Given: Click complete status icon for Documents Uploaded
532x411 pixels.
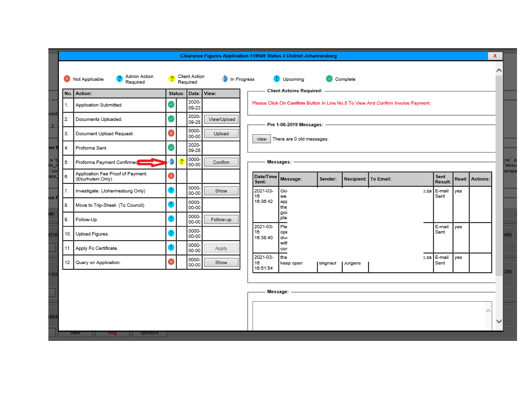Looking at the screenshot, I should point(171,119).
